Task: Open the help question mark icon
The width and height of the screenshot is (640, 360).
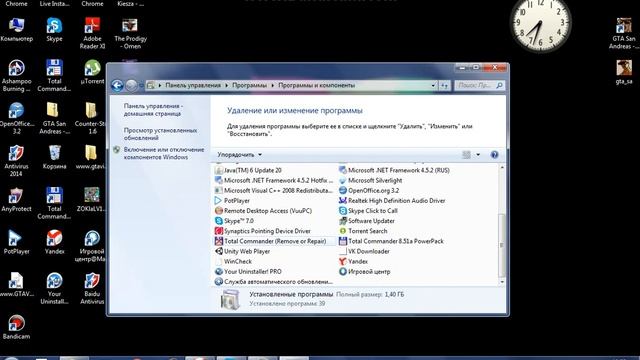Action: click(x=494, y=155)
